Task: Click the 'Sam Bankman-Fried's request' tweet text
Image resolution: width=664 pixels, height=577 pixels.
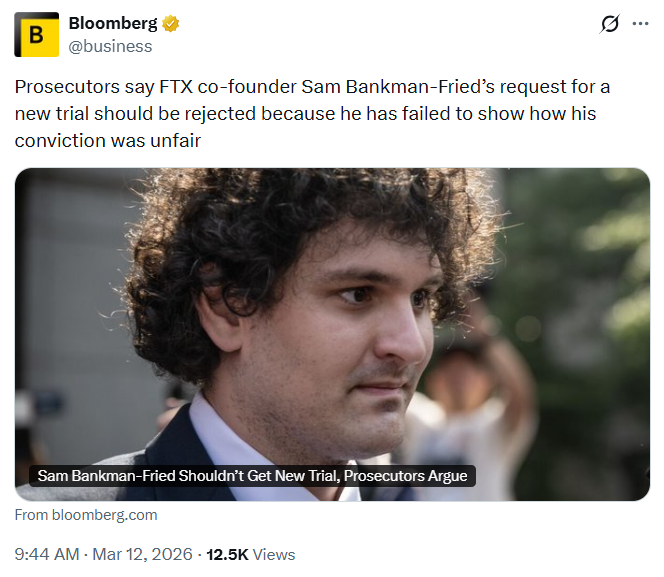Action: pos(421,87)
